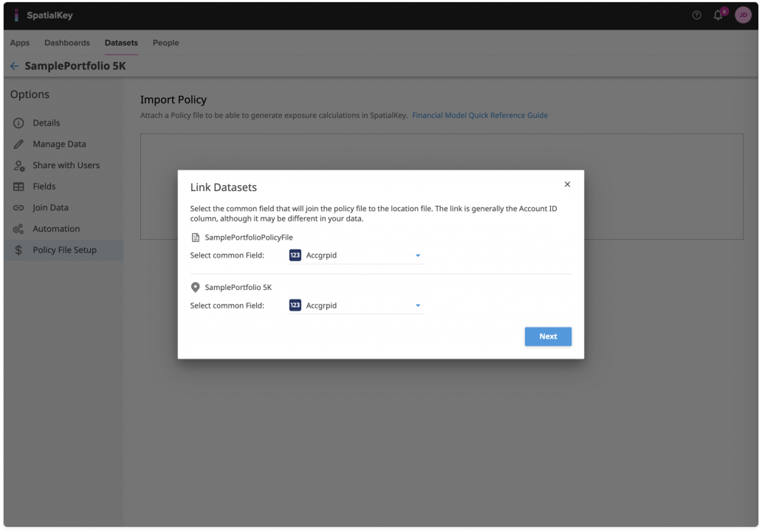Expand the SamplePortfolioPolicyFile common field dropdown
The width and height of the screenshot is (762, 532).
click(x=417, y=256)
